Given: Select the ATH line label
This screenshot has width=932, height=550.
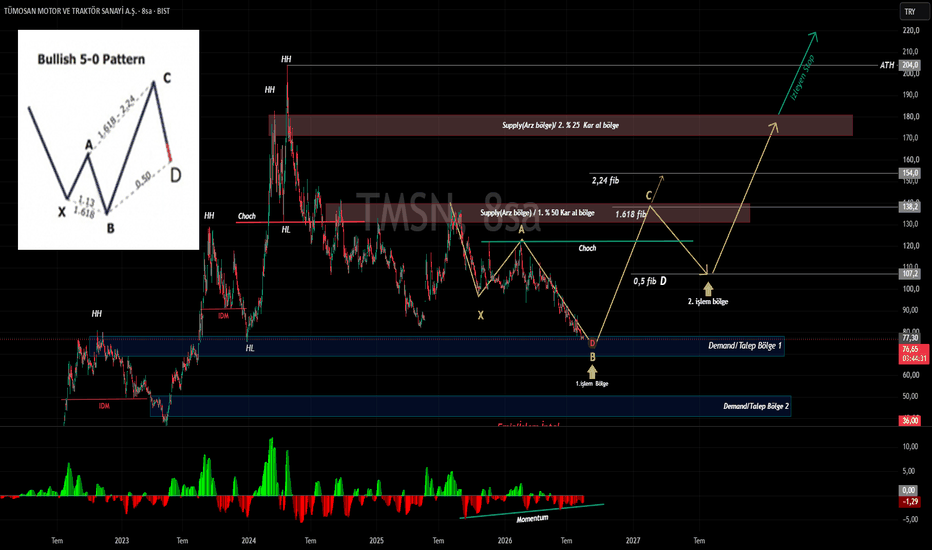Looking at the screenshot, I should [887, 65].
